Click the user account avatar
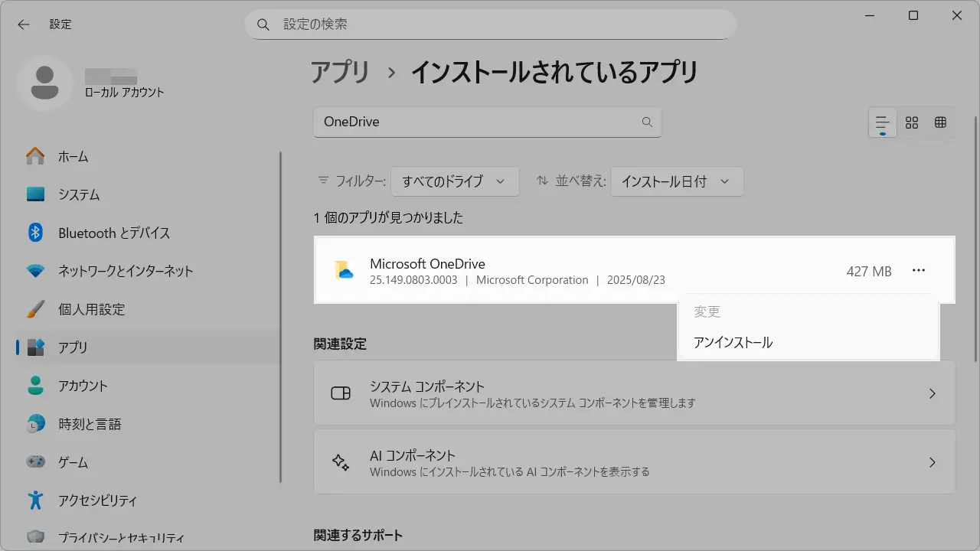This screenshot has height=551, width=980. 45,83
